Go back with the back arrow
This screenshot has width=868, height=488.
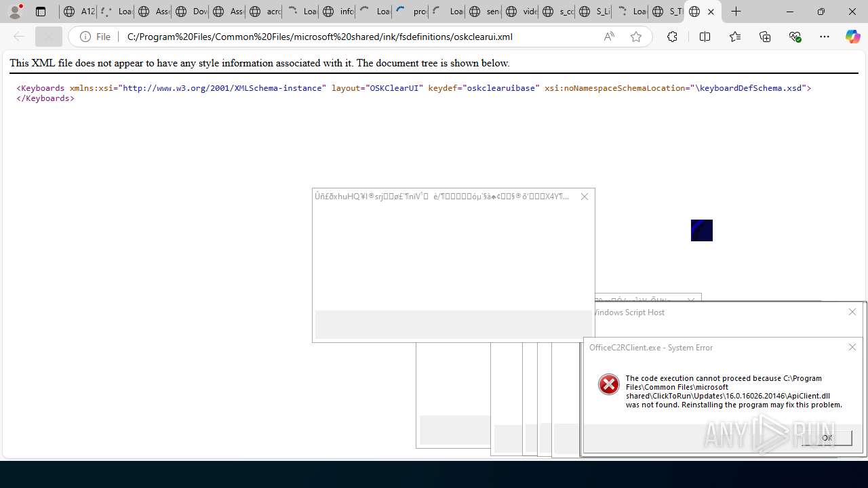[19, 37]
